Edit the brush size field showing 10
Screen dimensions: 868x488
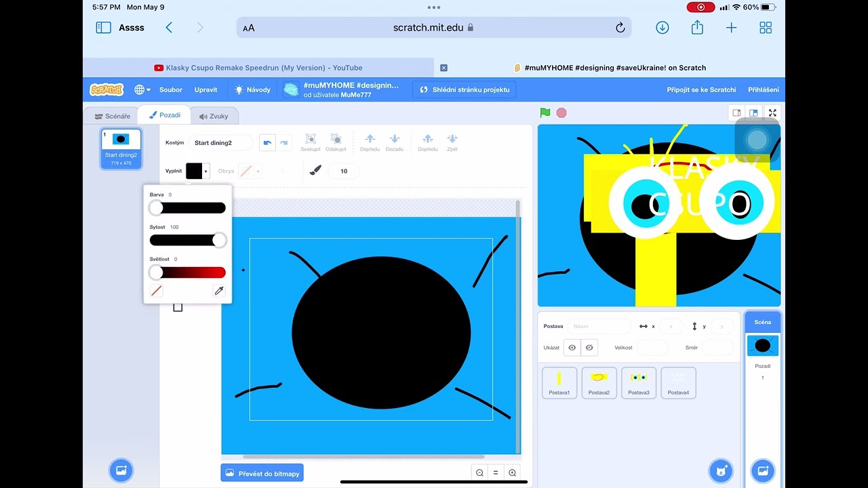[x=344, y=171]
